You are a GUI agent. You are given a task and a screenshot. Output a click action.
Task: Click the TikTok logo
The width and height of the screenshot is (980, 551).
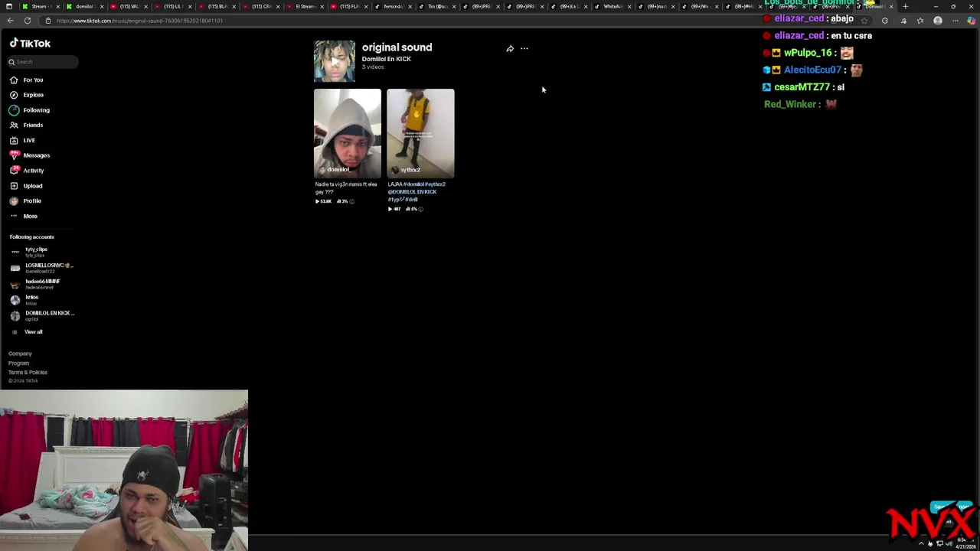30,44
